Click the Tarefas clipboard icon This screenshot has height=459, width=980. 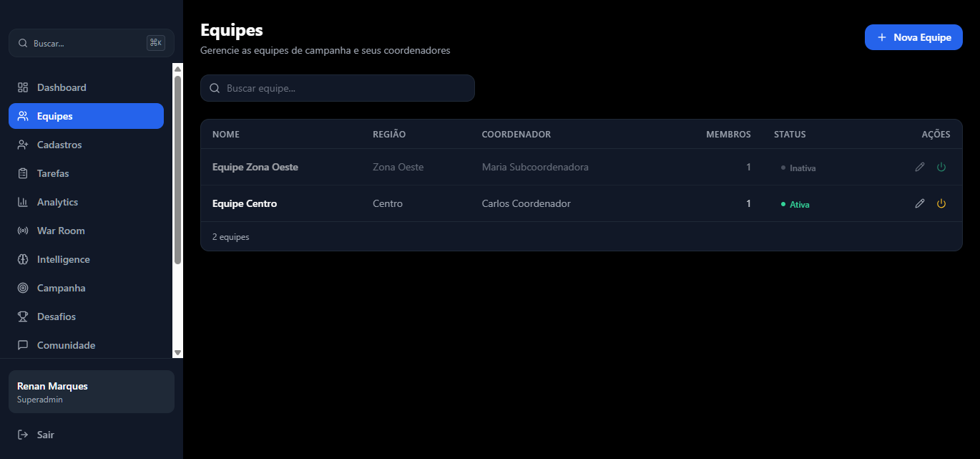(x=23, y=173)
